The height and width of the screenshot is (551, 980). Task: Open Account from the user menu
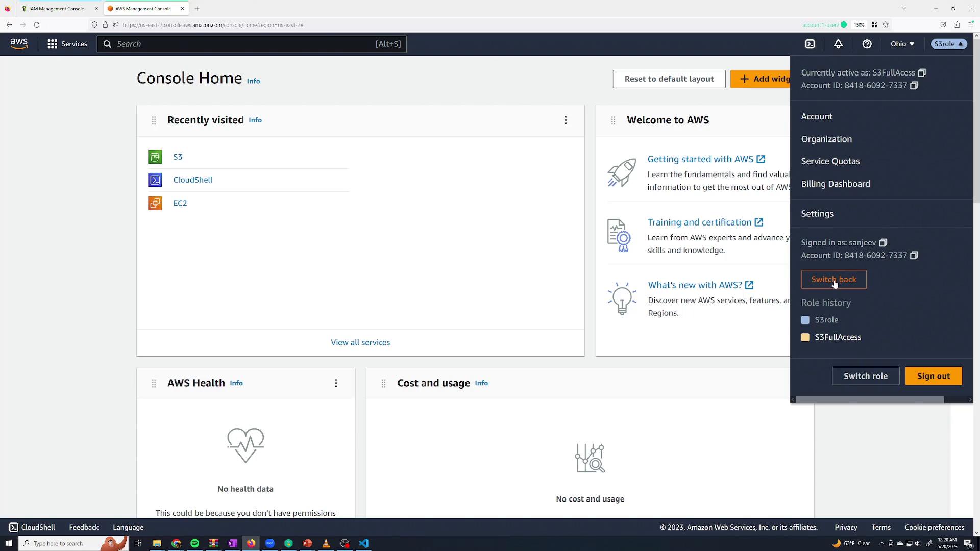pos(817,116)
